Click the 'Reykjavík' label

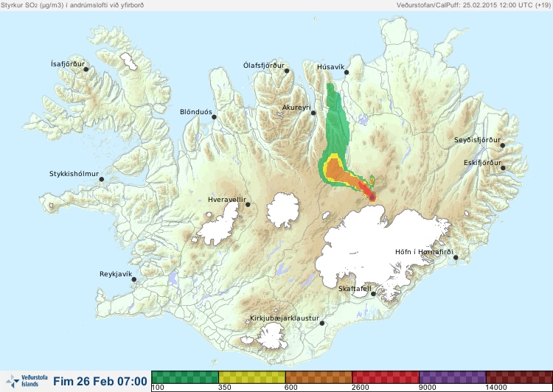[x=116, y=274]
